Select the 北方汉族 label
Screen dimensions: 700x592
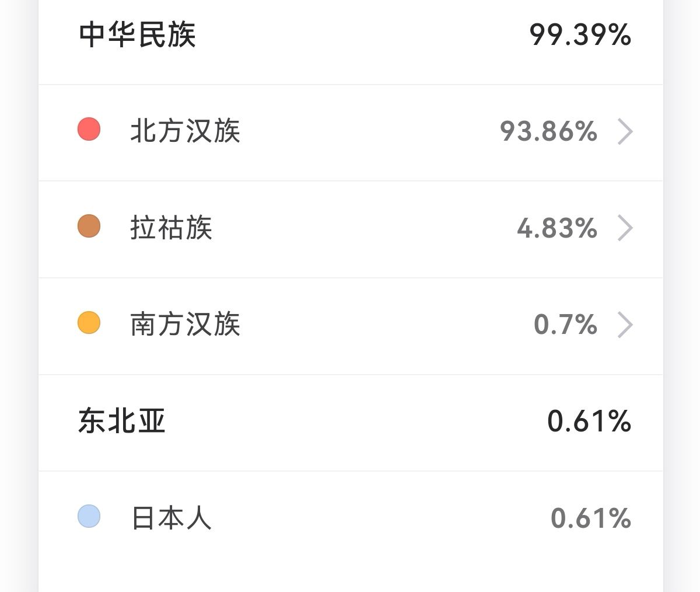tap(185, 131)
